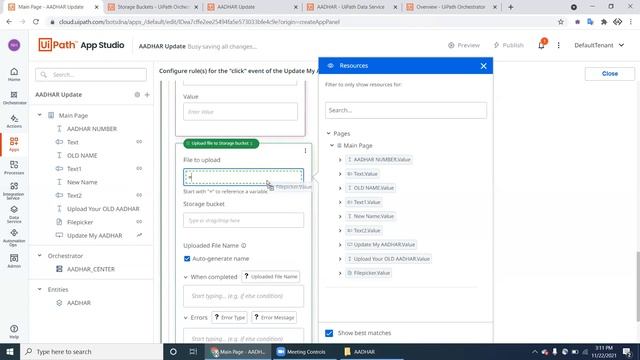Click the Uploaded File Name chip

pyautogui.click(x=271, y=277)
